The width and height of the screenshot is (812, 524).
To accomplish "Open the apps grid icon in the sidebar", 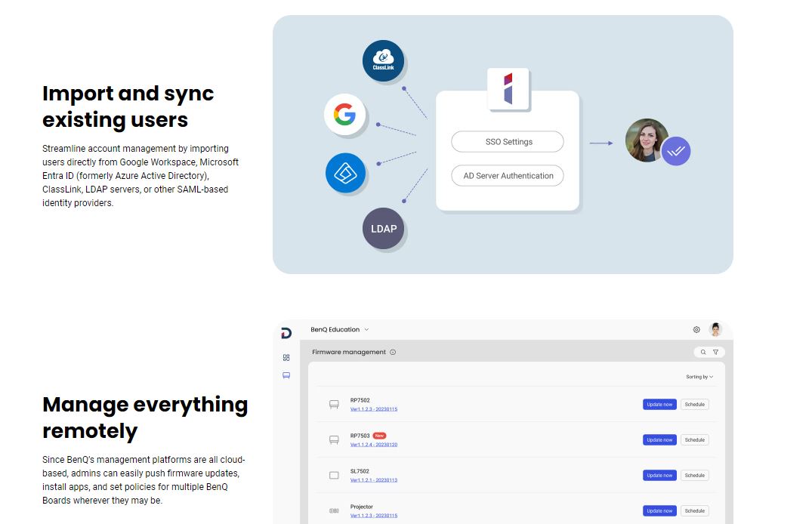I will [286, 357].
